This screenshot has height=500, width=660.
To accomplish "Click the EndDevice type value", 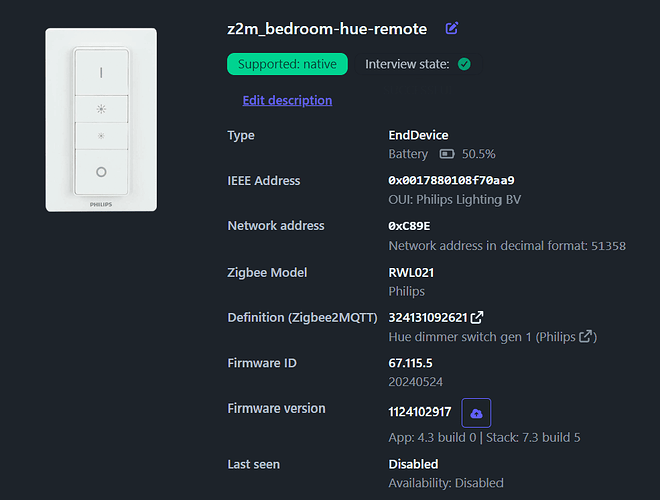I will point(418,135).
